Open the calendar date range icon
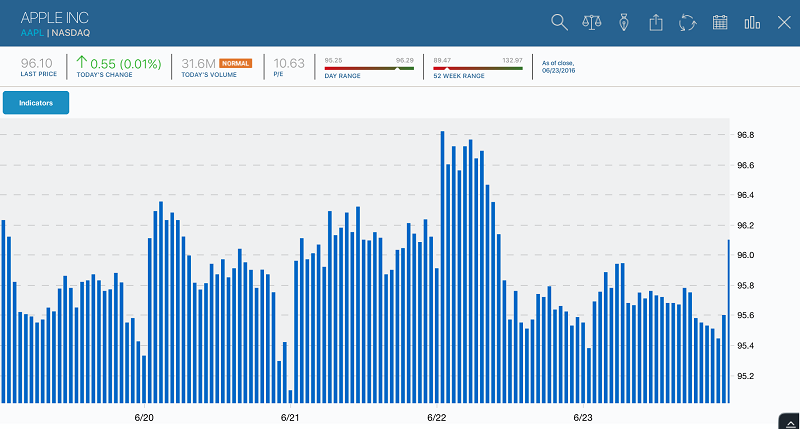The width and height of the screenshot is (800, 429). click(720, 22)
